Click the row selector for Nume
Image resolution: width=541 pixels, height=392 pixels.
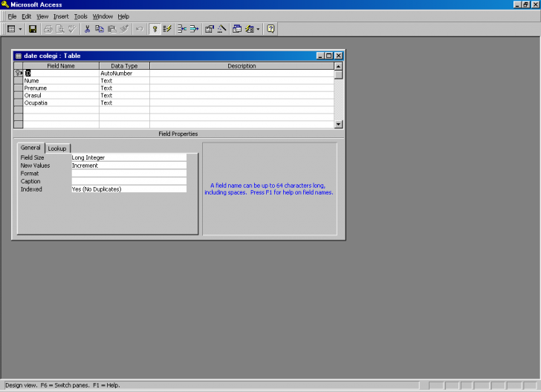pyautogui.click(x=19, y=81)
